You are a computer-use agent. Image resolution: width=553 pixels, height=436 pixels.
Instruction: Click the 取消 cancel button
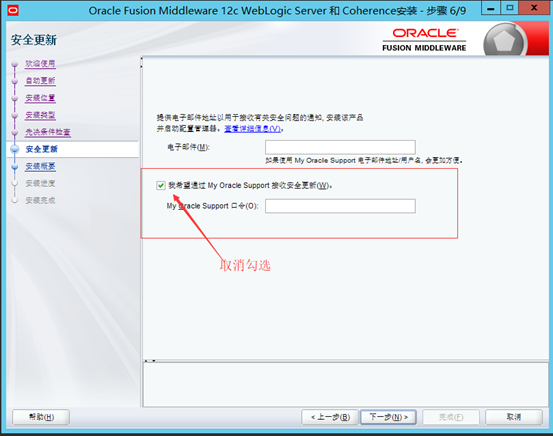514,417
